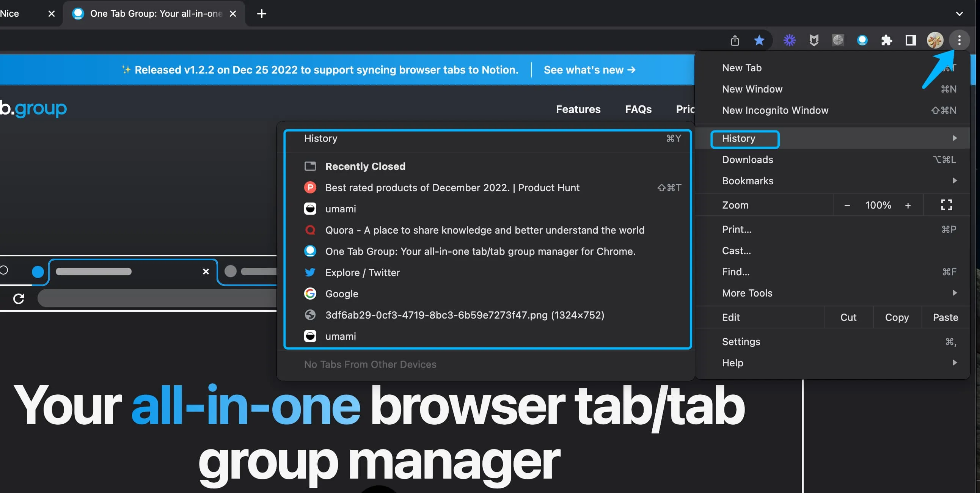Expand the More Tools submenu
This screenshot has height=493, width=980.
pyautogui.click(x=747, y=293)
